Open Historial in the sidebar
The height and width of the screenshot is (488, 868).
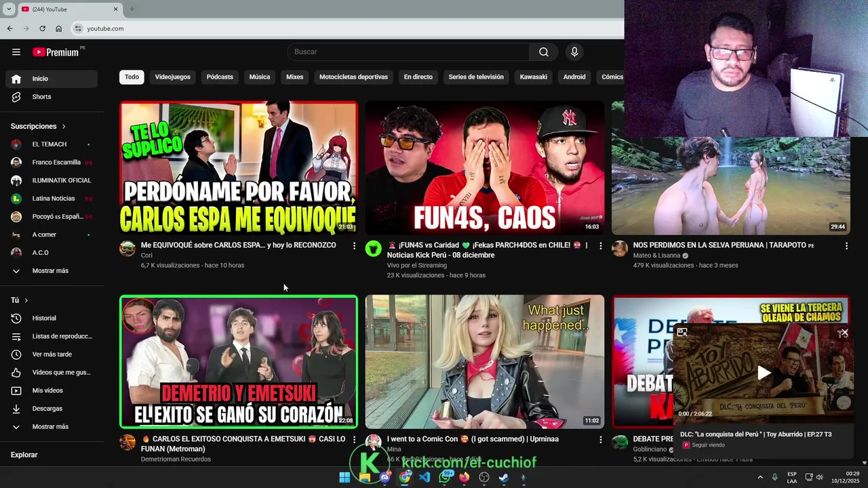click(52, 318)
